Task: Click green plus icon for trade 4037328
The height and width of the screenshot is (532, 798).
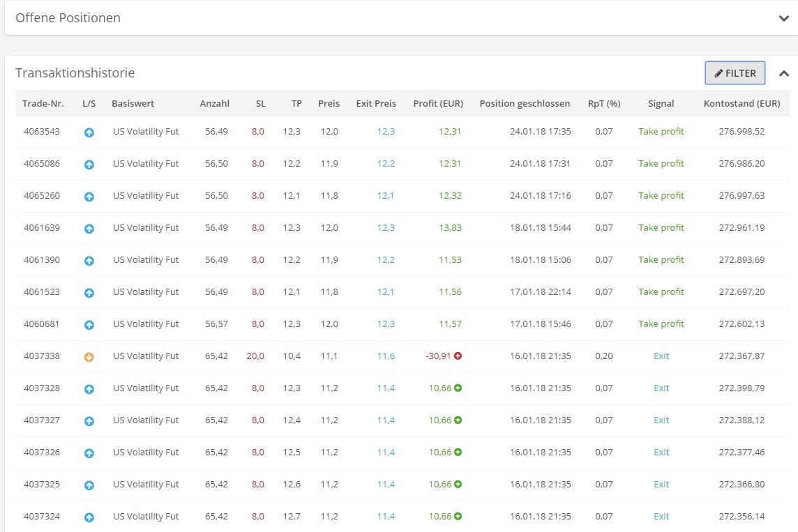Action: click(458, 388)
